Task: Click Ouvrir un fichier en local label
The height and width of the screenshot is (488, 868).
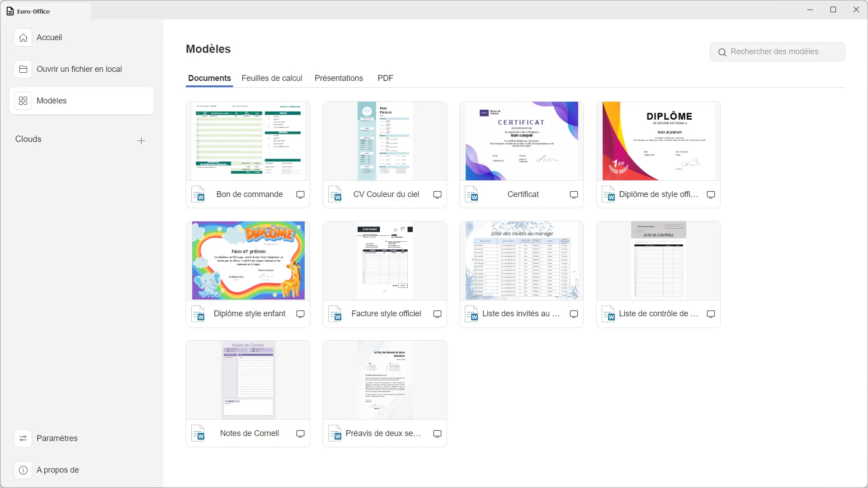Action: (79, 69)
